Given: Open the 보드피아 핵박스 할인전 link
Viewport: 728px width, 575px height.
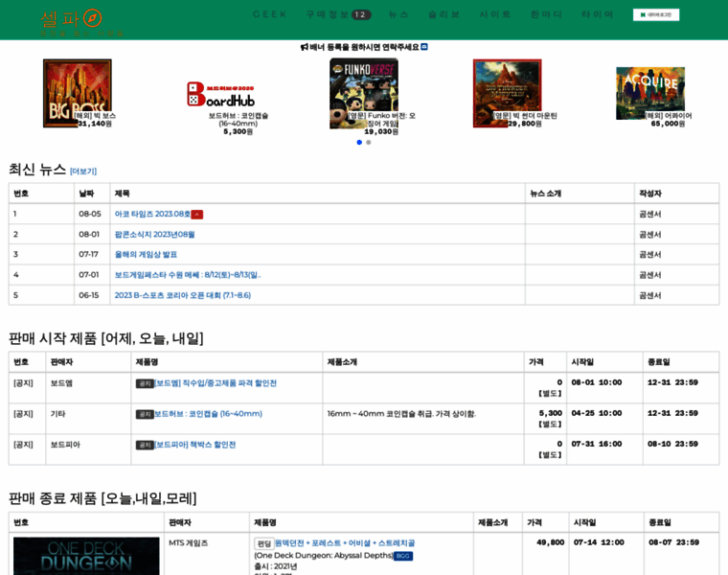Looking at the screenshot, I should pos(195,445).
